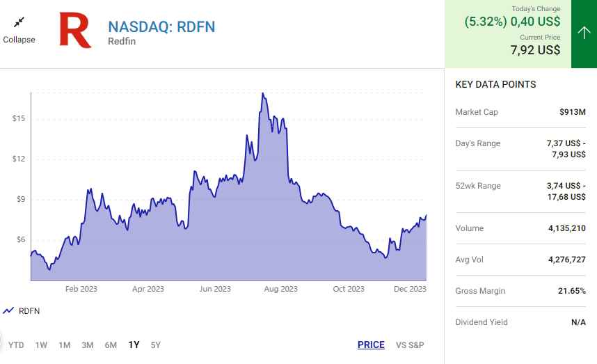The image size is (597, 364).
Task: Click the $9 y-axis label
Action: (x=21, y=199)
